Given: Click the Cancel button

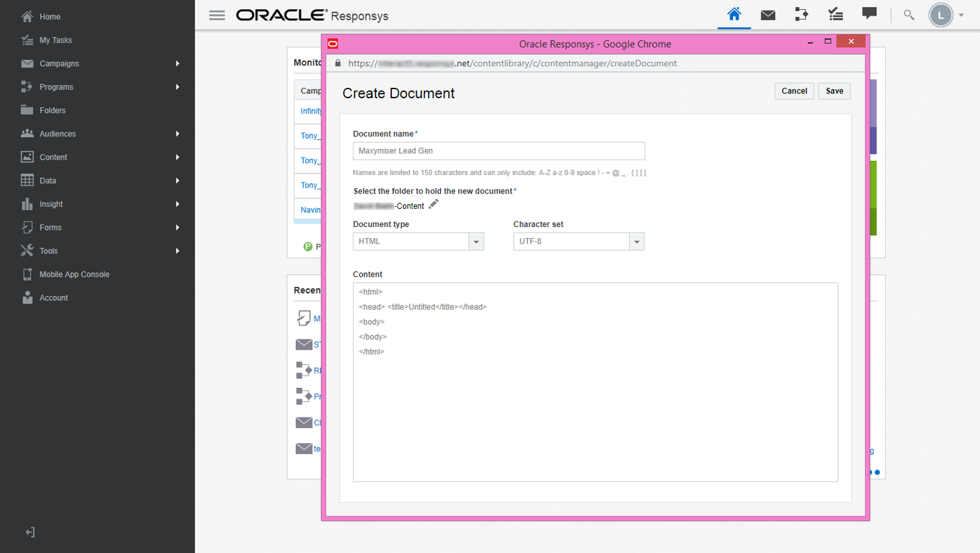Looking at the screenshot, I should pos(794,91).
